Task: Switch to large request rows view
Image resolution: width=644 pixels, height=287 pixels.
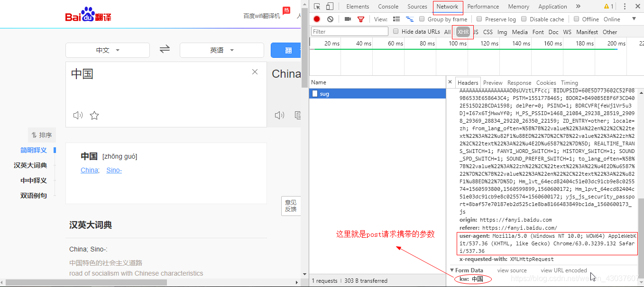Action: coord(396,19)
